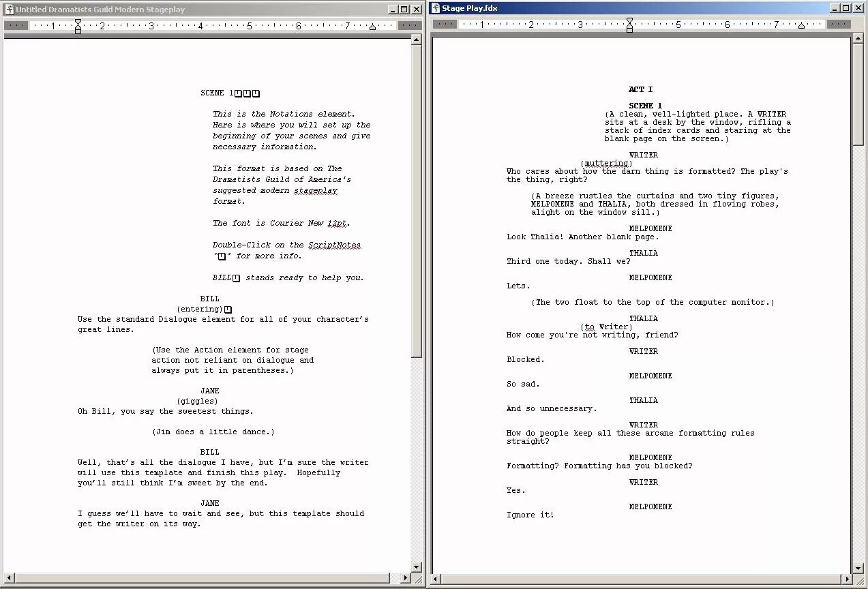The image size is (868, 589).
Task: Click the scroll right arrow in the Stage Play.fdx window
Action: coord(846,579)
